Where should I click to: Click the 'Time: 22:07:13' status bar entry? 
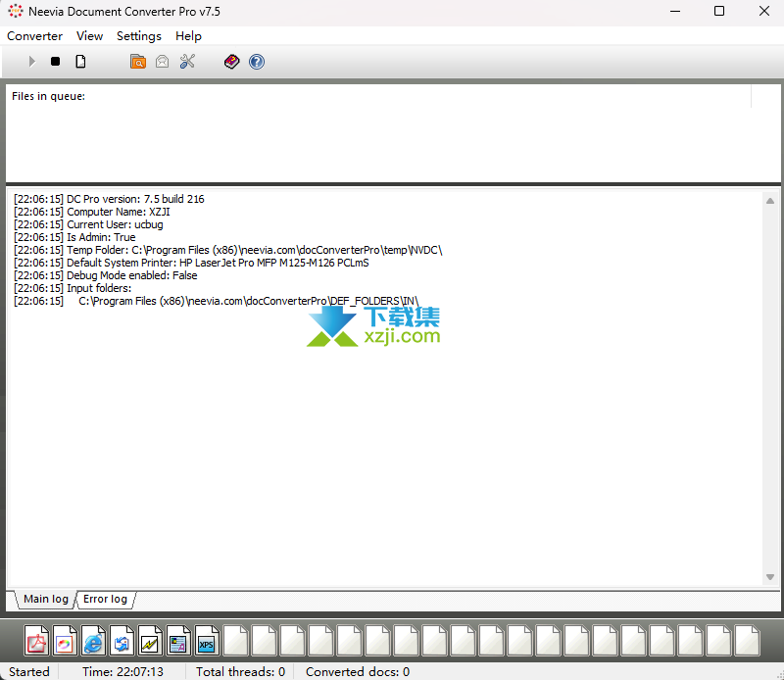(122, 671)
